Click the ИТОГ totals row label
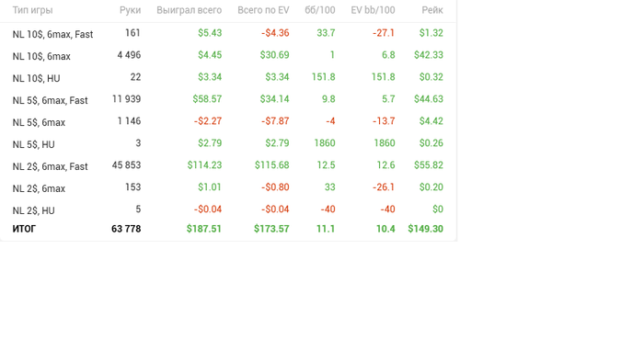644x362 pixels. click(x=24, y=229)
